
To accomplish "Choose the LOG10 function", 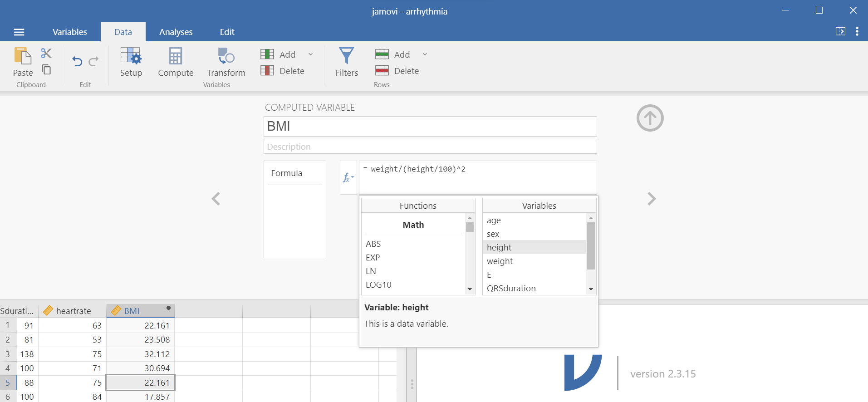I will point(378,285).
